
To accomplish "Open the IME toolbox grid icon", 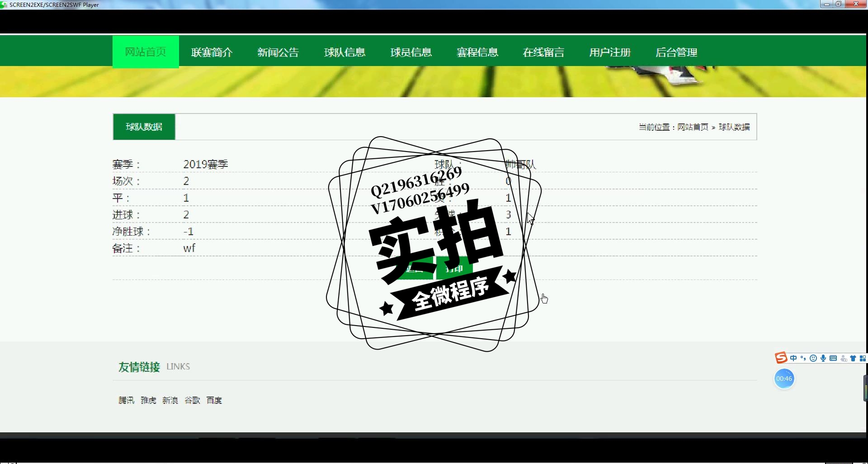I will (863, 359).
